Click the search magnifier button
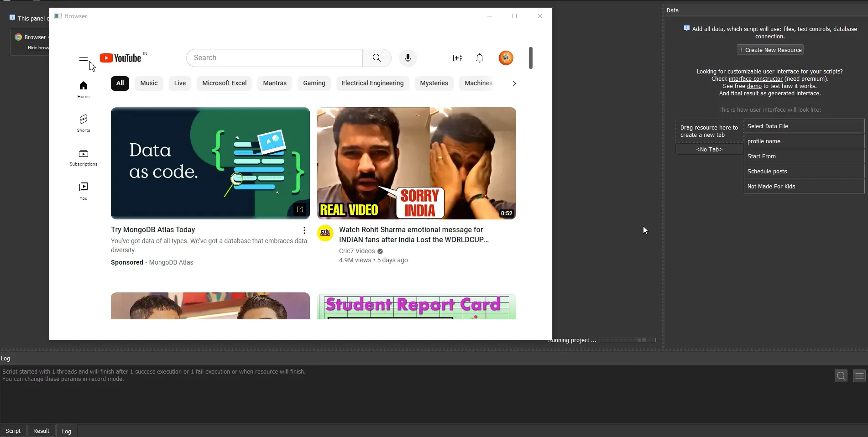 (x=376, y=58)
